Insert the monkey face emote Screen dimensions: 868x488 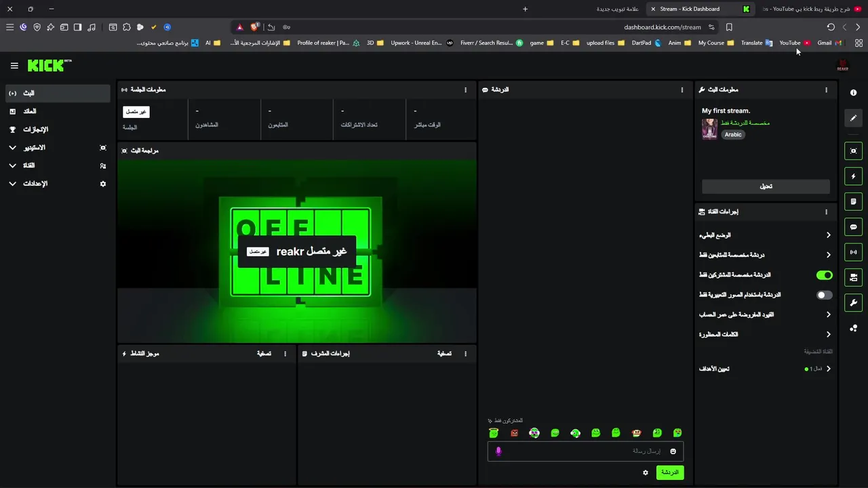[x=636, y=433]
